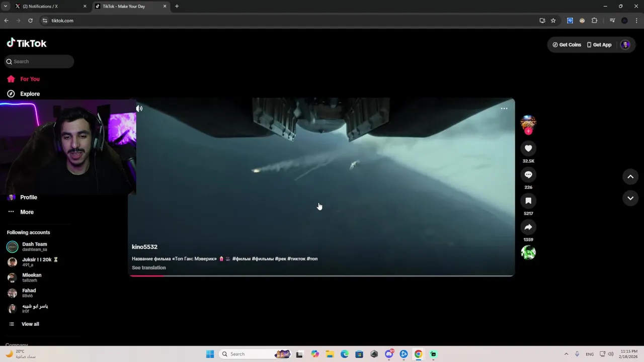644x362 pixels.
Task: Open the blue chat extension icon
Action: pyautogui.click(x=570, y=21)
